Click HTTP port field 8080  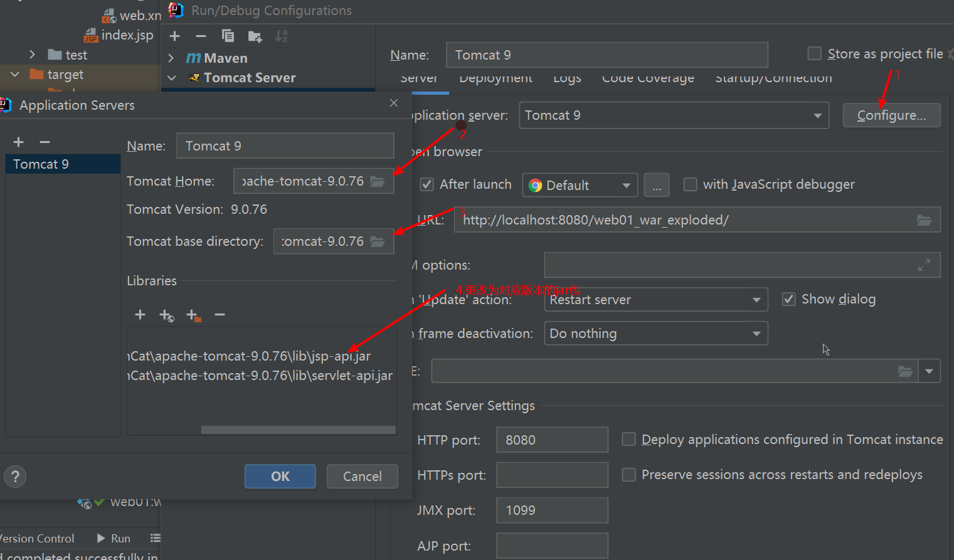552,440
